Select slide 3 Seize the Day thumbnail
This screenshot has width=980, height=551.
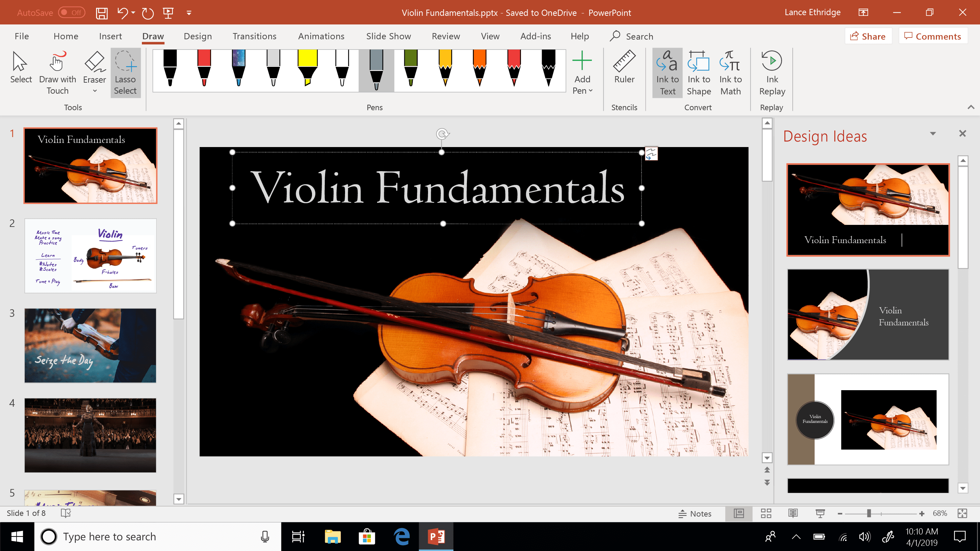pos(90,345)
